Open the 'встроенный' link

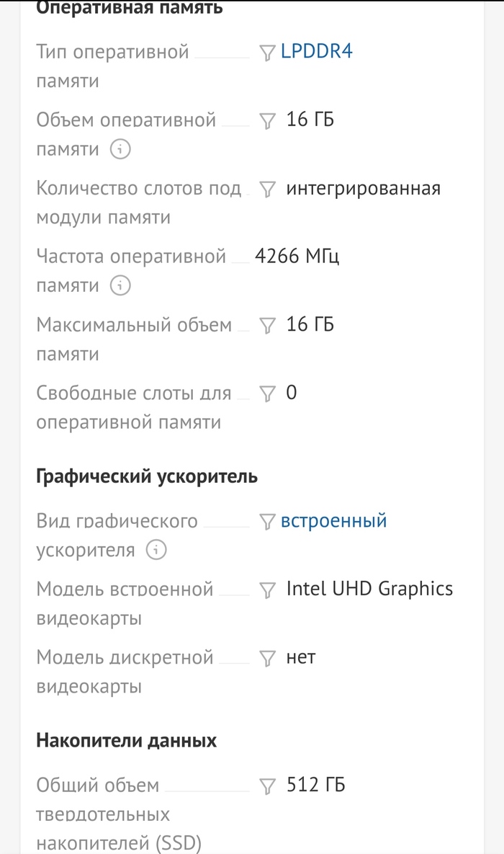[x=333, y=521]
